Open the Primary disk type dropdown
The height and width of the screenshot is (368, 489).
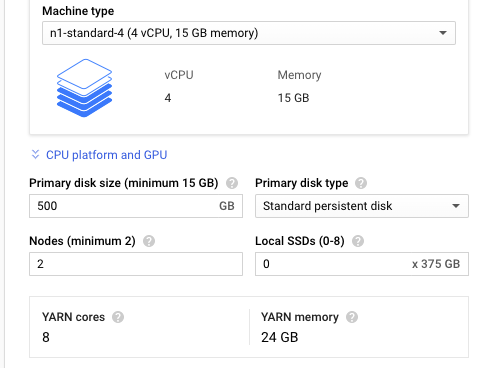point(362,206)
